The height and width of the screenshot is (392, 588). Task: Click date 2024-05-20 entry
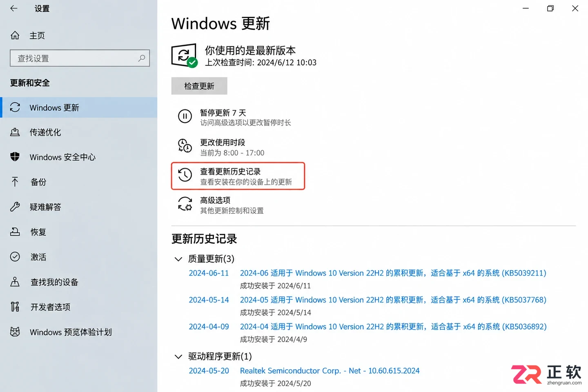click(x=209, y=371)
